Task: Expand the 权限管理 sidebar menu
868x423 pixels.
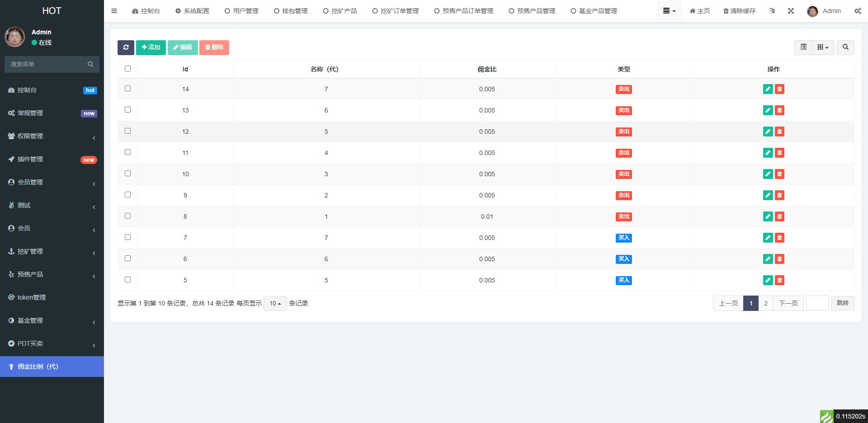Action: [x=52, y=136]
